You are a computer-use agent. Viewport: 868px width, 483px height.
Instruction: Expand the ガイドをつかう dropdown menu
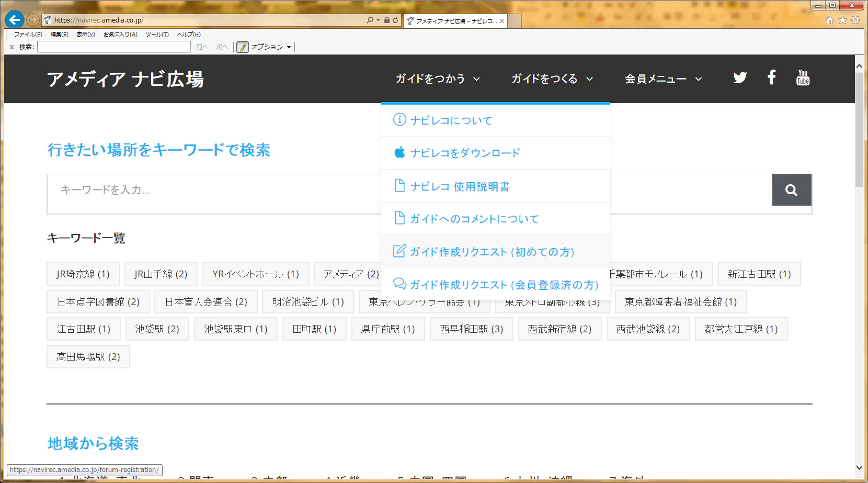(438, 79)
